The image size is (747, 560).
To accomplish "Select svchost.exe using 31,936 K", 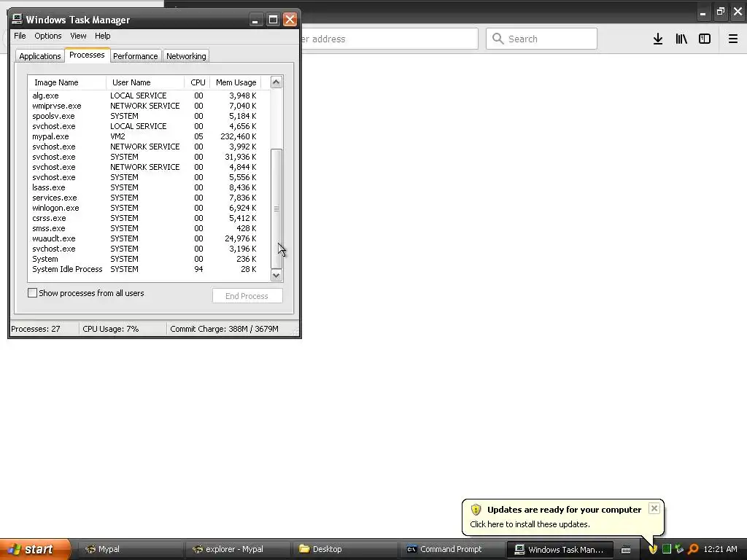I will pyautogui.click(x=144, y=157).
